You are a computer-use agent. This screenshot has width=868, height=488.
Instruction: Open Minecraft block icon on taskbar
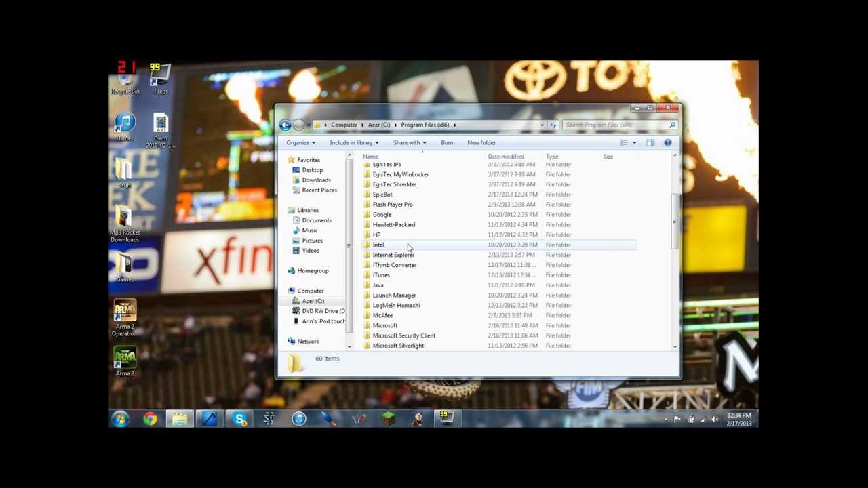(389, 420)
